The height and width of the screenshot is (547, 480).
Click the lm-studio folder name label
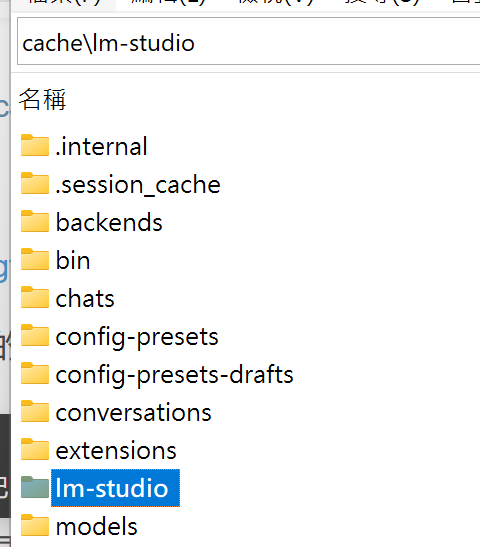pyautogui.click(x=115, y=488)
